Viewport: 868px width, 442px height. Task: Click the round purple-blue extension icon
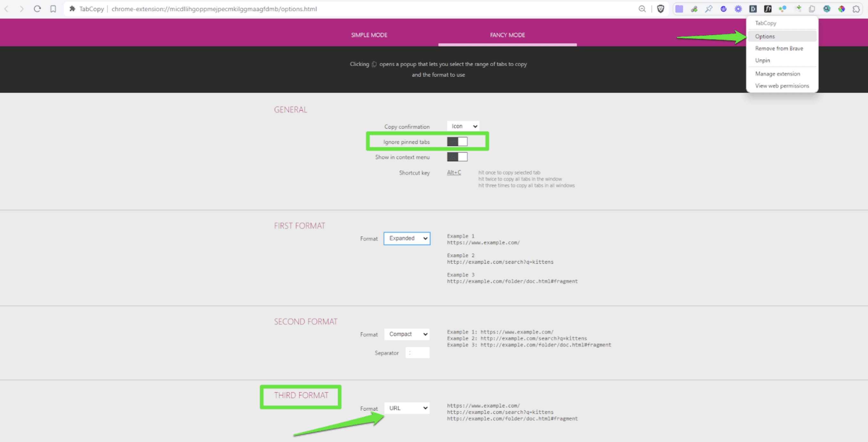[x=723, y=9]
